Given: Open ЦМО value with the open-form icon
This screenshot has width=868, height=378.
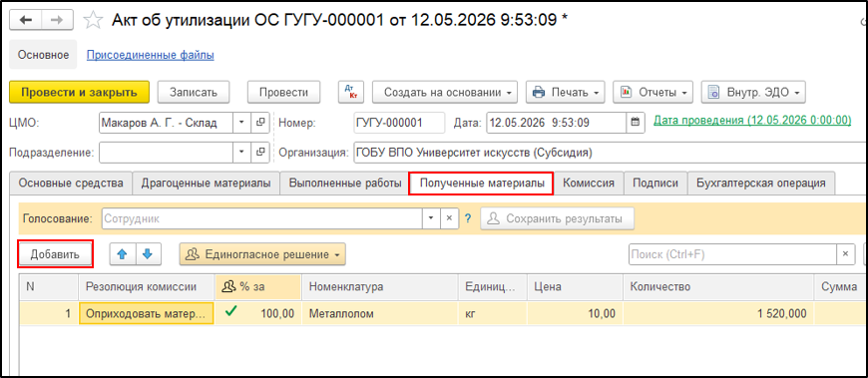Looking at the screenshot, I should (x=259, y=123).
